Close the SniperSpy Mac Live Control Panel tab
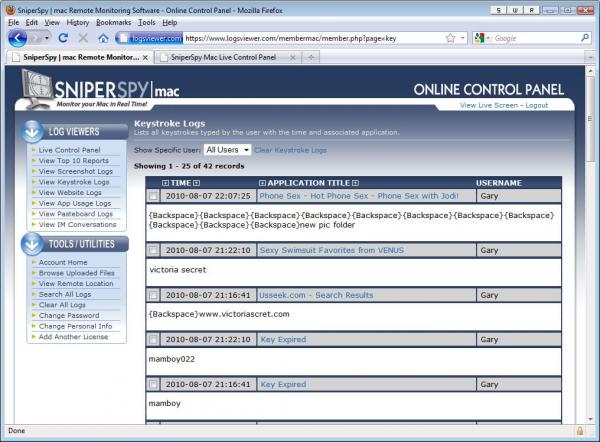Screen dimensions: 600x442 pos(293,57)
